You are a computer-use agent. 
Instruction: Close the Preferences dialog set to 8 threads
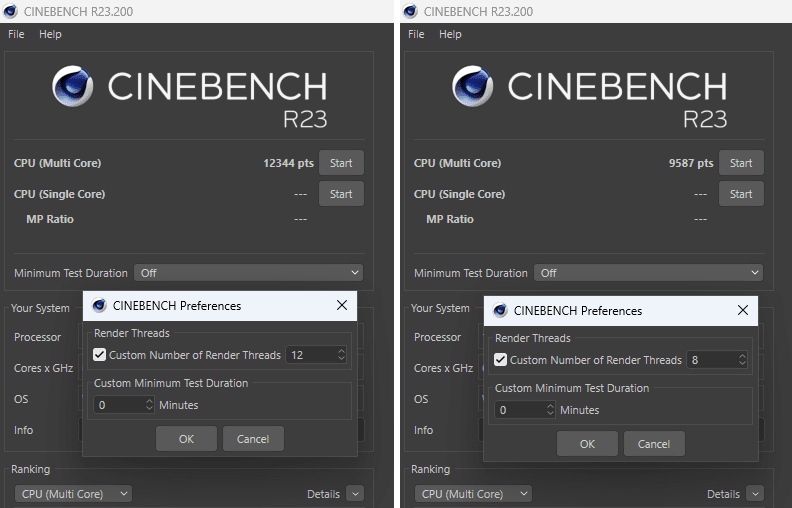click(x=743, y=310)
